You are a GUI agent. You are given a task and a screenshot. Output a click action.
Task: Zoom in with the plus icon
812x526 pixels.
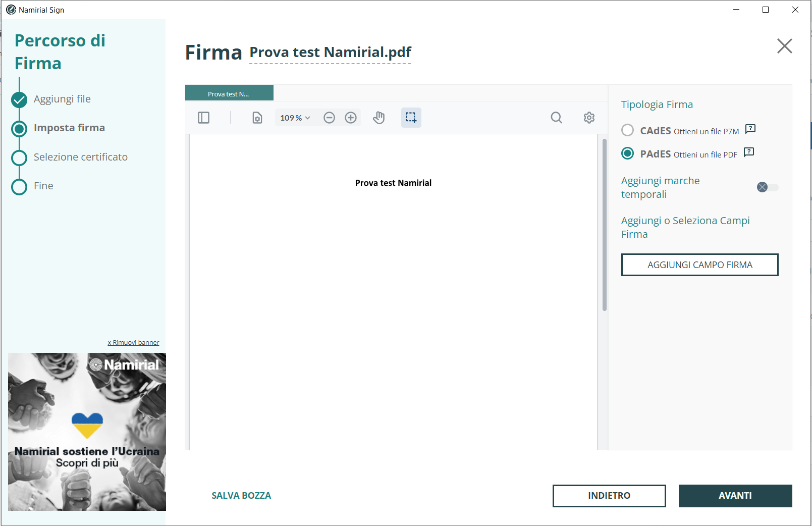tap(351, 118)
